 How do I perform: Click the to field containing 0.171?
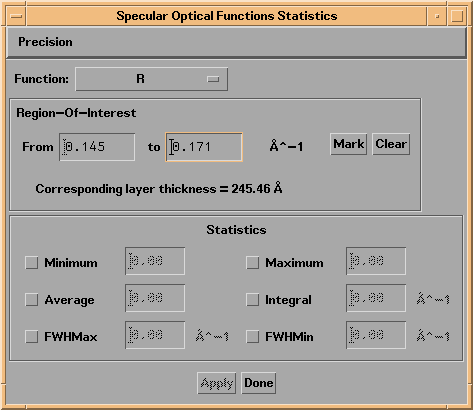pyautogui.click(x=204, y=147)
